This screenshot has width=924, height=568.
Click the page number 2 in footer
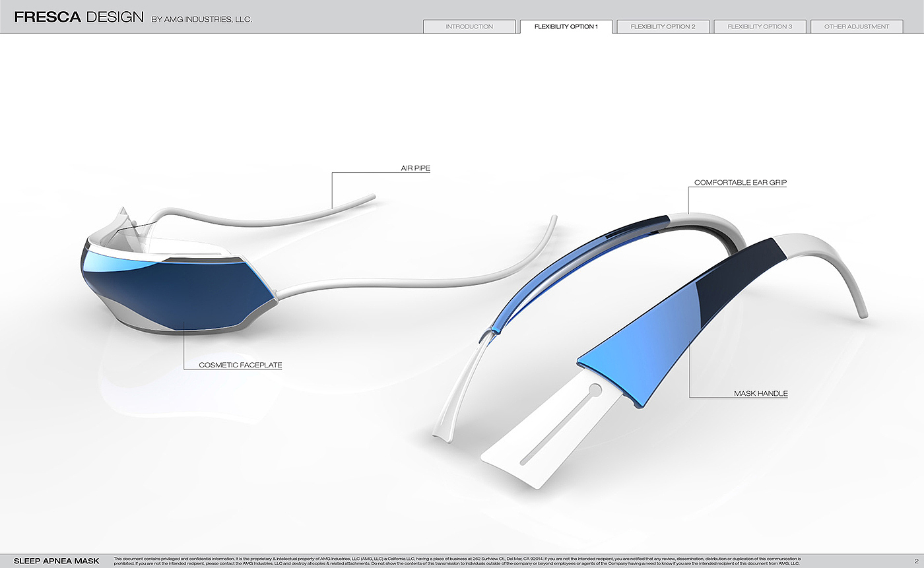coord(916,561)
